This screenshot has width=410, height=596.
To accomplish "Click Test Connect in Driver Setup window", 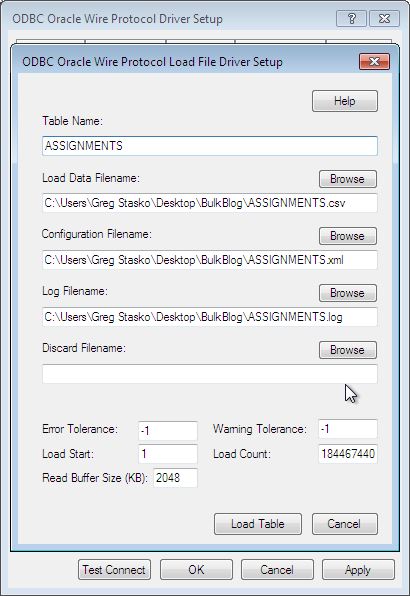I will click(x=114, y=570).
